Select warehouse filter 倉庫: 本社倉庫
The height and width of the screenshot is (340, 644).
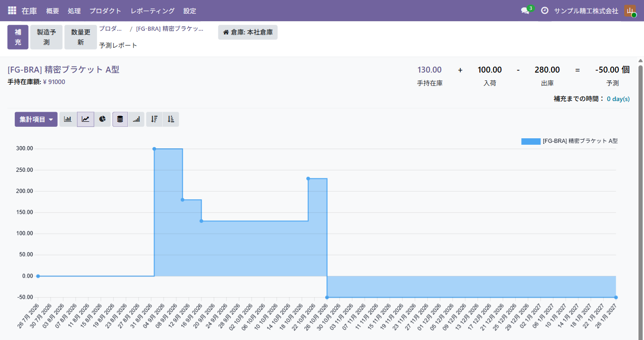point(248,33)
